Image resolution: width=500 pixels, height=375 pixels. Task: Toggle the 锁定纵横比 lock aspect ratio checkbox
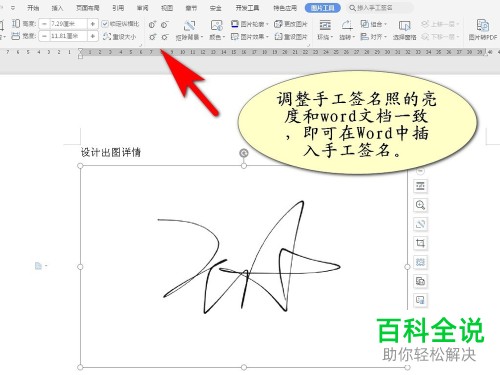[x=105, y=24]
